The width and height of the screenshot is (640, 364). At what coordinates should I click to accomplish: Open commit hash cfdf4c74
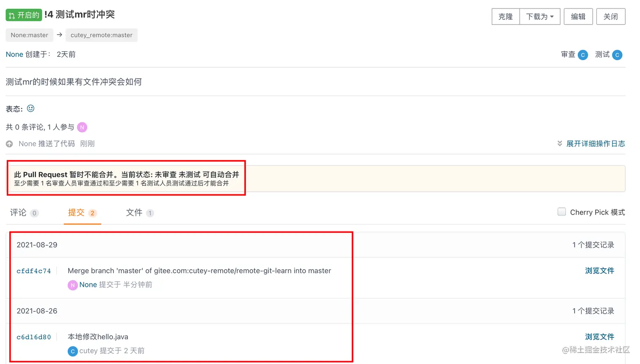tap(33, 271)
